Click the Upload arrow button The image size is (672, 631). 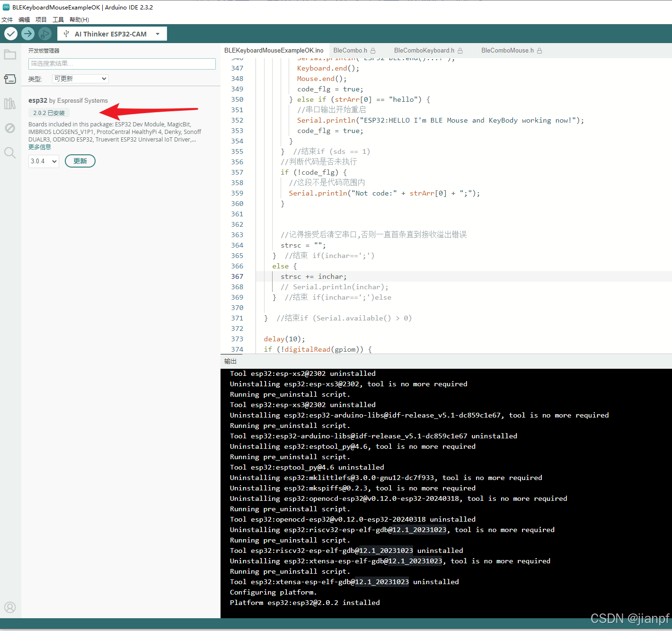point(28,34)
